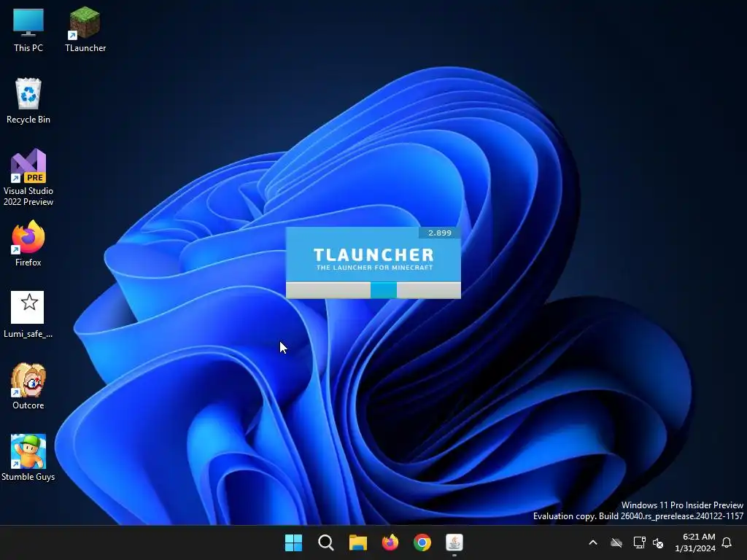Select the This PC desktop icon
The image size is (747, 560).
pos(28,29)
